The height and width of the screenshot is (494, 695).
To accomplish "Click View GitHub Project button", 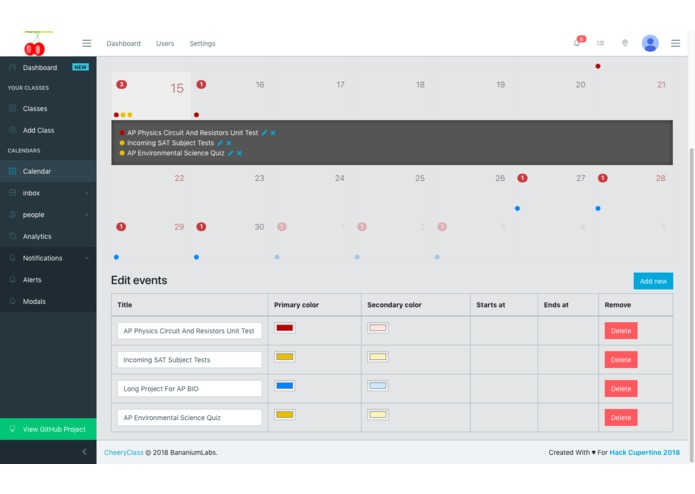I will click(x=48, y=429).
